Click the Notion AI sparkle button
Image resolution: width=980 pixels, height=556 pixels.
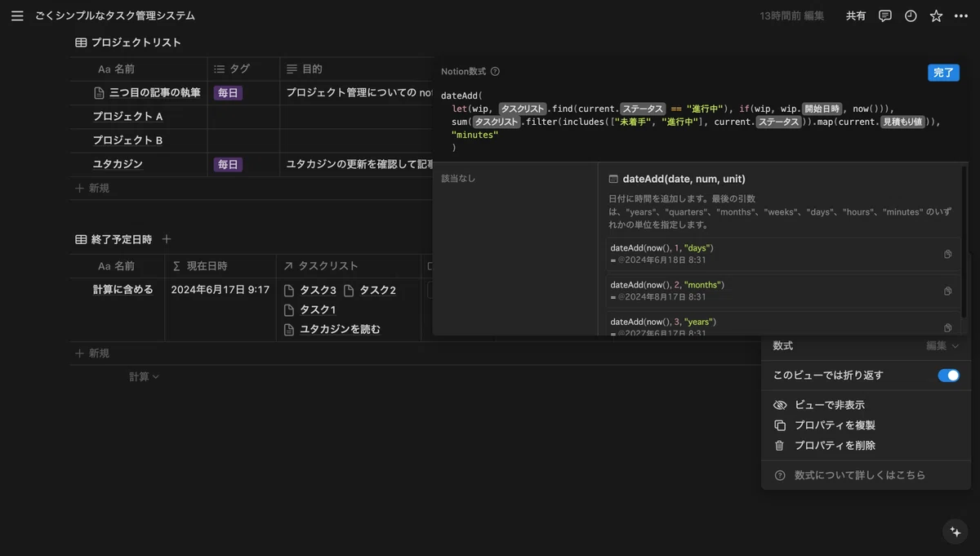(955, 532)
